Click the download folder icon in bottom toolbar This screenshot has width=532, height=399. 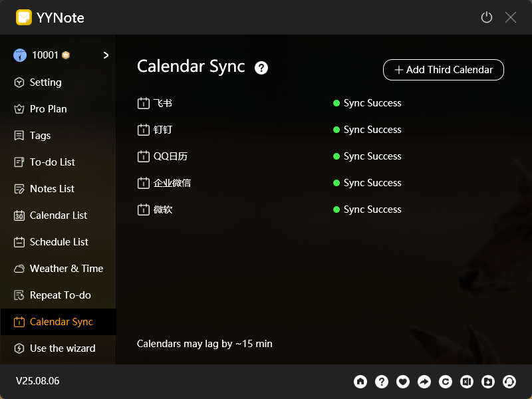point(488,382)
